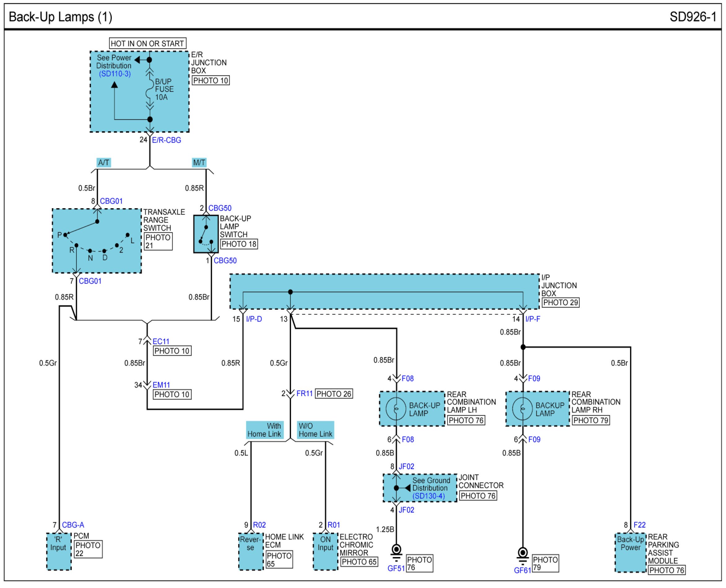The image size is (726, 588).
Task: Open PHOTO 29 for I/P junction box
Action: (x=560, y=302)
